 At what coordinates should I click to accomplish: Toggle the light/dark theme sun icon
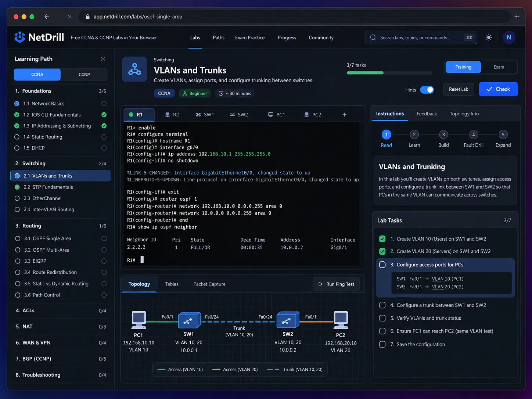click(x=489, y=37)
